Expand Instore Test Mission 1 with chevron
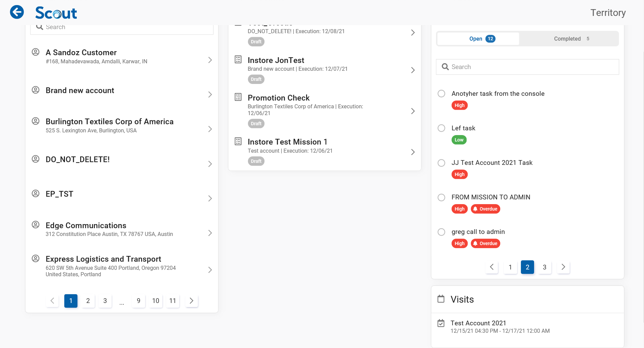This screenshot has width=644, height=348. coord(413,152)
